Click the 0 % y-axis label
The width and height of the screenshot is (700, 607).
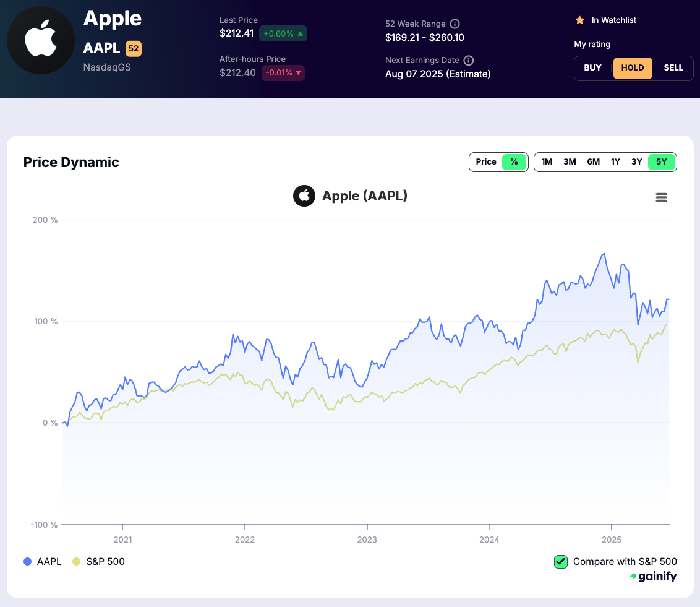50,423
